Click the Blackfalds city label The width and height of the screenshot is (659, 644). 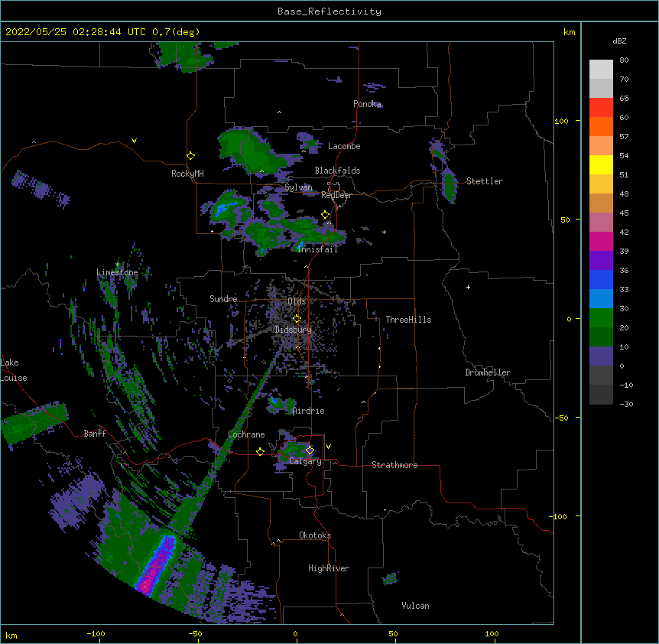[337, 171]
